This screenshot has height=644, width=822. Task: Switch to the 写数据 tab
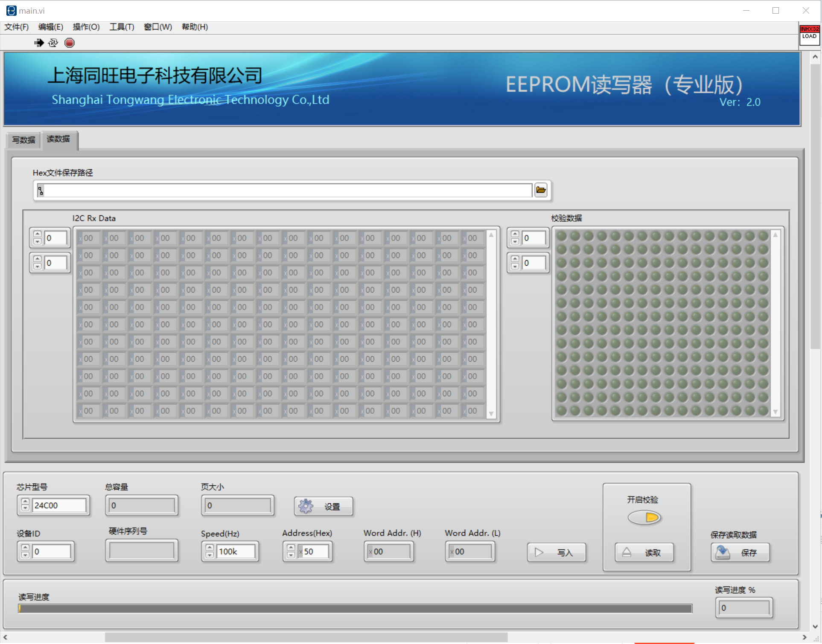[23, 140]
